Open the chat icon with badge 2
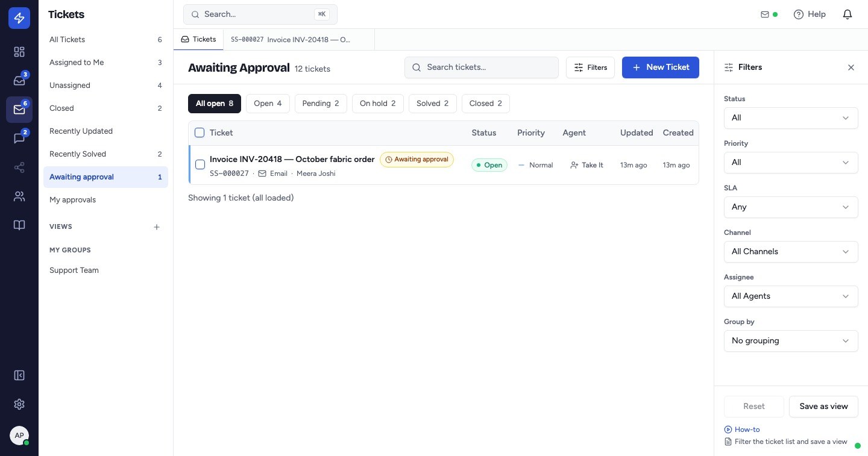This screenshot has width=868, height=456. pyautogui.click(x=19, y=139)
